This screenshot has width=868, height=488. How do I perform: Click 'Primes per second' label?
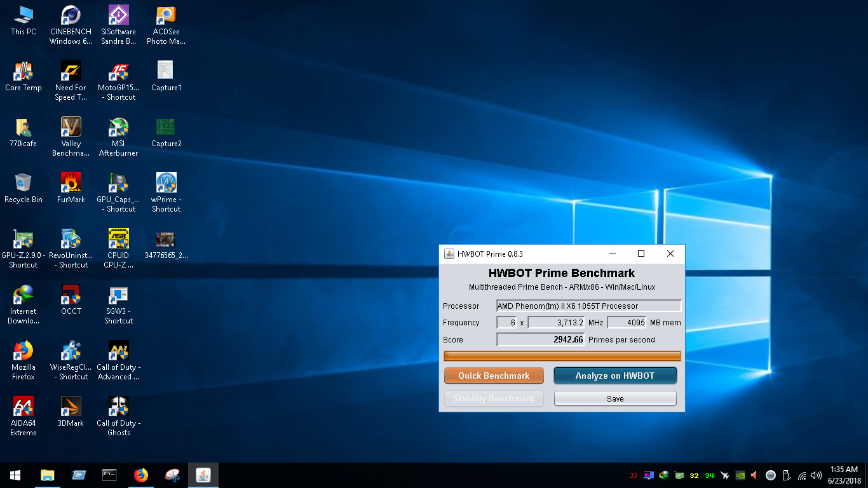pyautogui.click(x=621, y=340)
